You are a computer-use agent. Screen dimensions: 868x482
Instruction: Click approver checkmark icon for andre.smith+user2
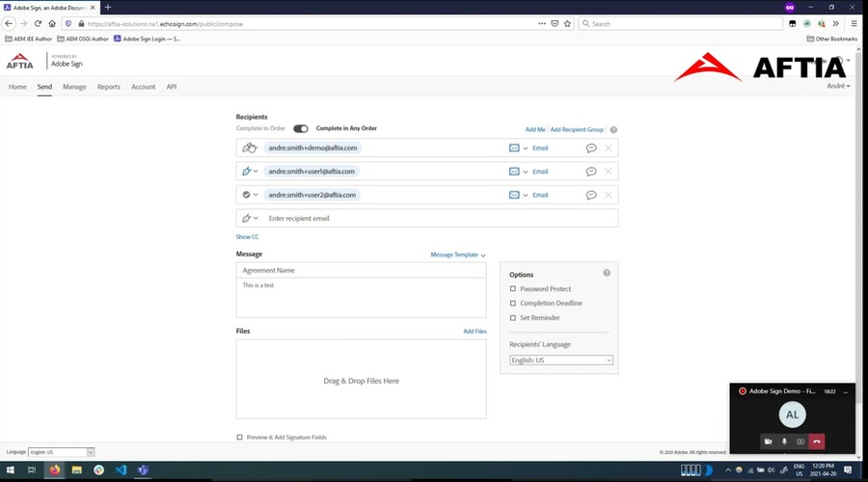click(246, 195)
